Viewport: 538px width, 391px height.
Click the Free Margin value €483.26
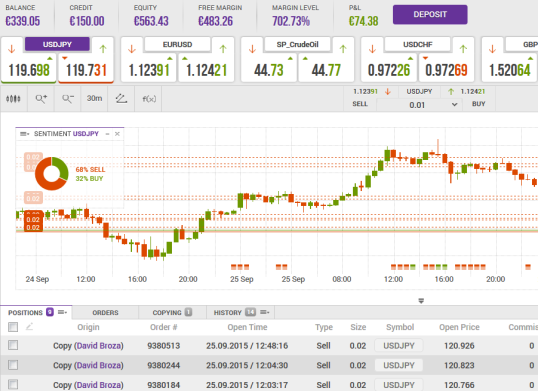[215, 21]
